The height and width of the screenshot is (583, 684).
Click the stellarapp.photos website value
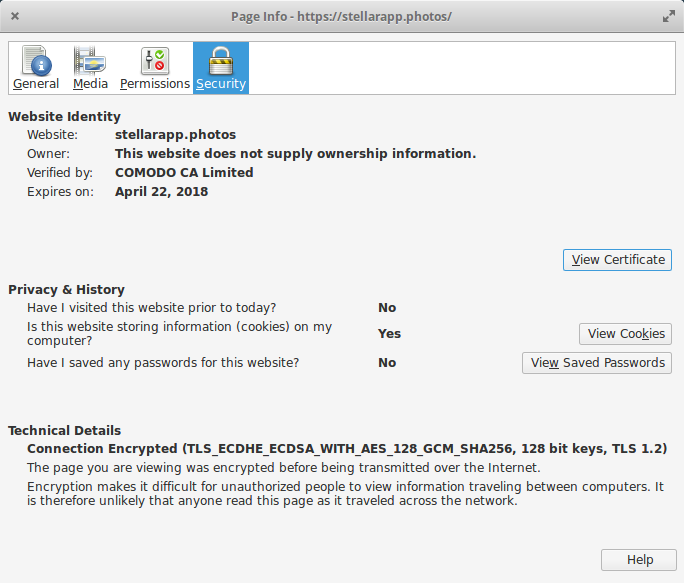click(175, 135)
